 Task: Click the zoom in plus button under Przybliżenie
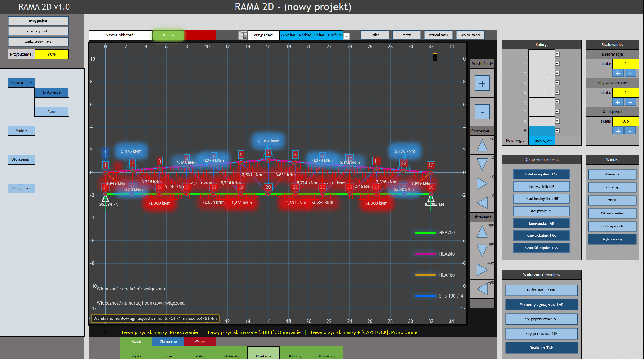click(482, 83)
